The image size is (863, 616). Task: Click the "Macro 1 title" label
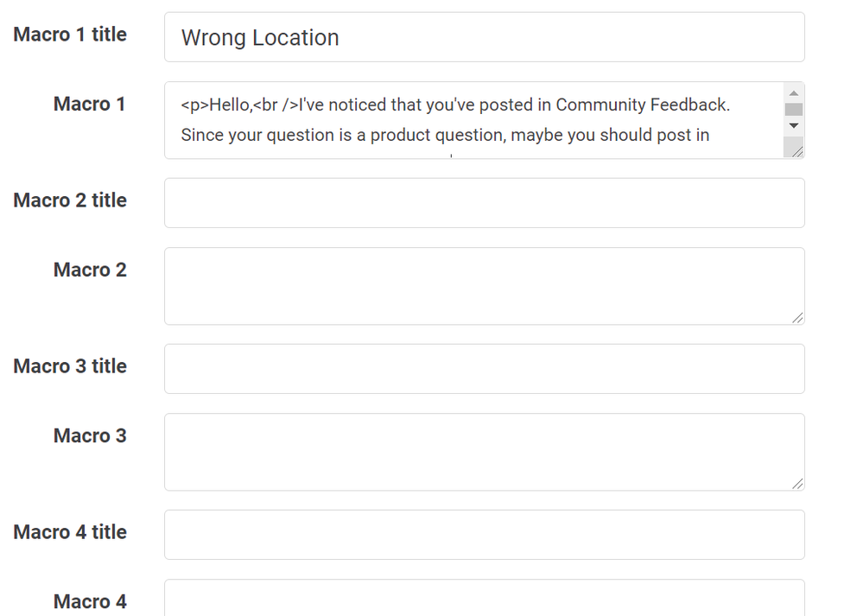[x=70, y=35]
